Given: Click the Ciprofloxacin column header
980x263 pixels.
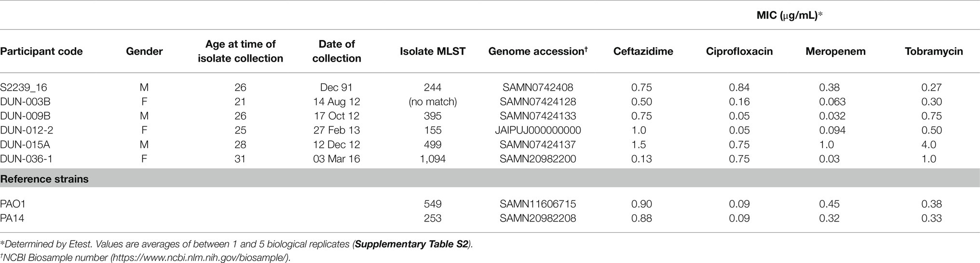Looking at the screenshot, I should 739,51.
